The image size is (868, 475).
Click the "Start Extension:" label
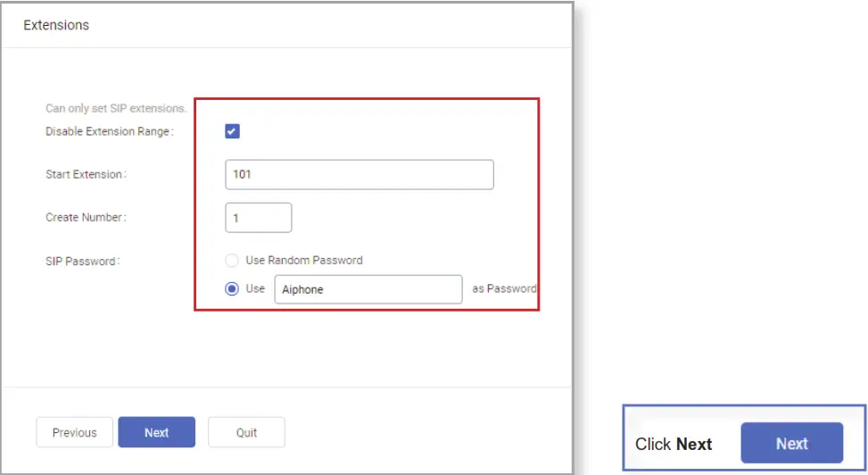click(86, 175)
